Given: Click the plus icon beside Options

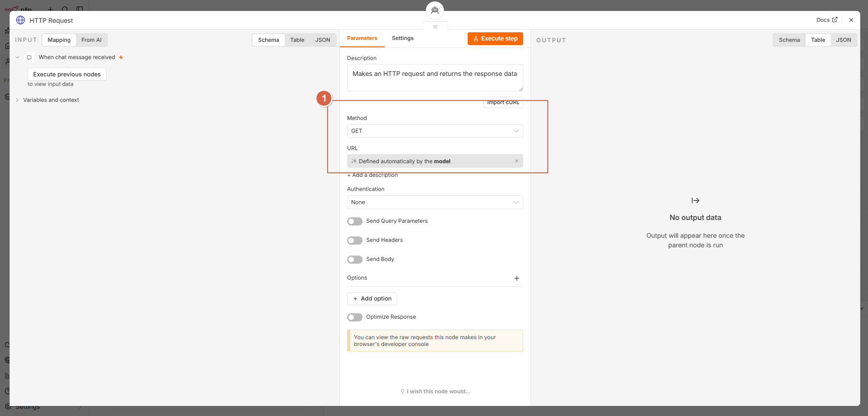Looking at the screenshot, I should click(x=517, y=278).
